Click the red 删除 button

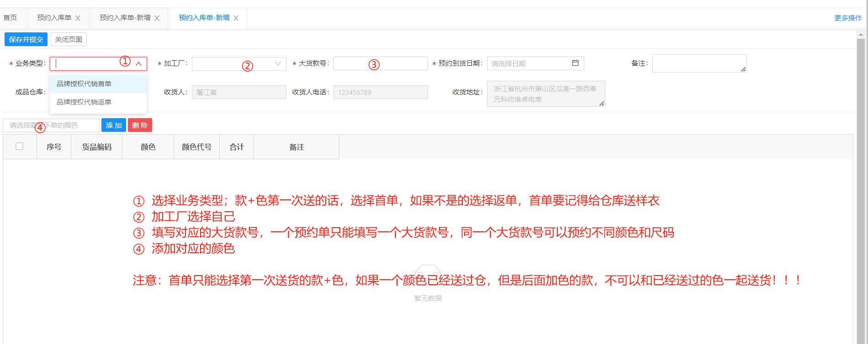click(140, 125)
